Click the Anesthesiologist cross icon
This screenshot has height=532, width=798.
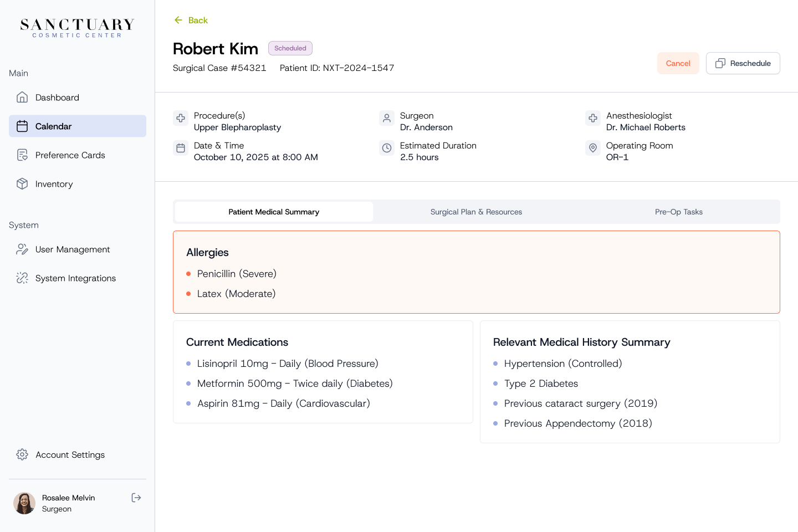tap(593, 118)
